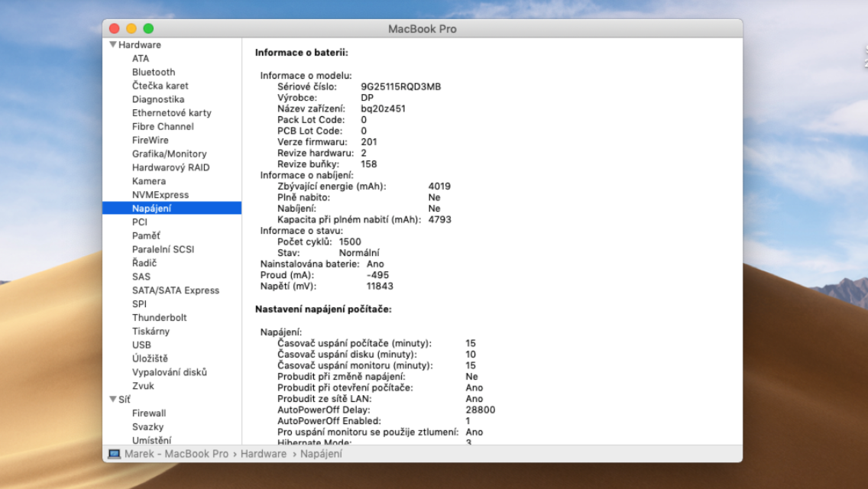Click Napájení in the bottom path bar
The image size is (868, 489).
pos(321,454)
